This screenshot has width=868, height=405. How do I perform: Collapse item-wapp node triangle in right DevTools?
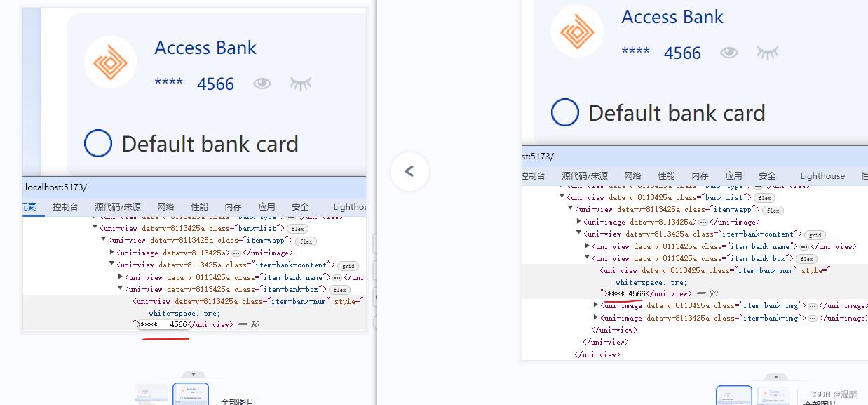click(x=570, y=208)
